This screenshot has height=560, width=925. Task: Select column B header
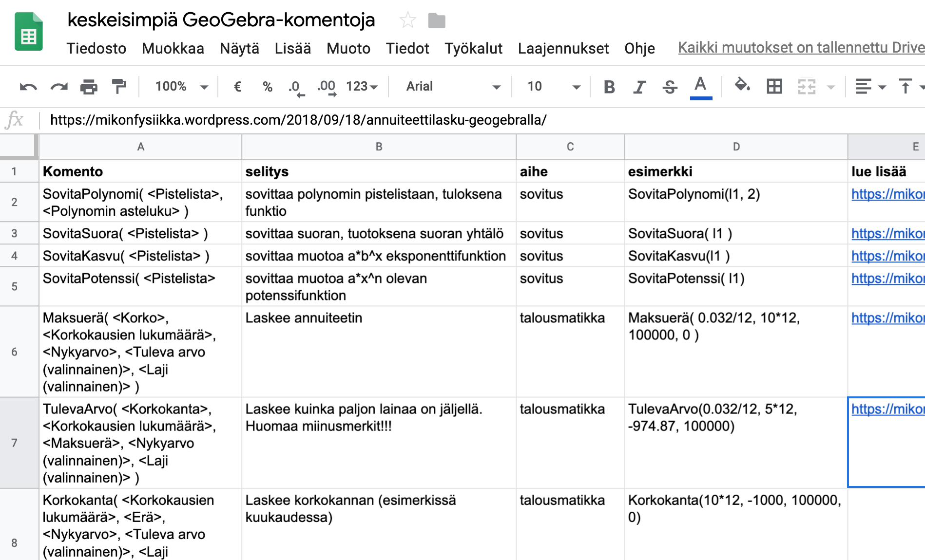point(379,147)
